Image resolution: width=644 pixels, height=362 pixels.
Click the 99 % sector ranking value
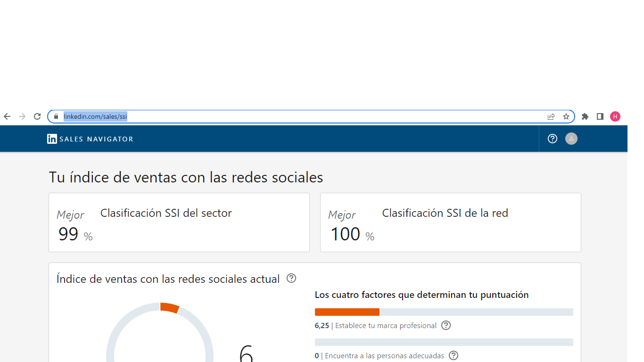75,234
